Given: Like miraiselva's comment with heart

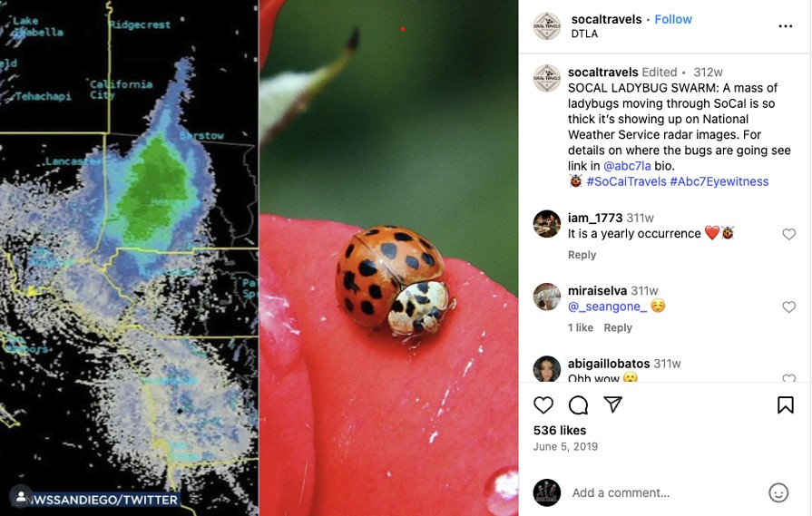Looking at the screenshot, I should (x=788, y=307).
